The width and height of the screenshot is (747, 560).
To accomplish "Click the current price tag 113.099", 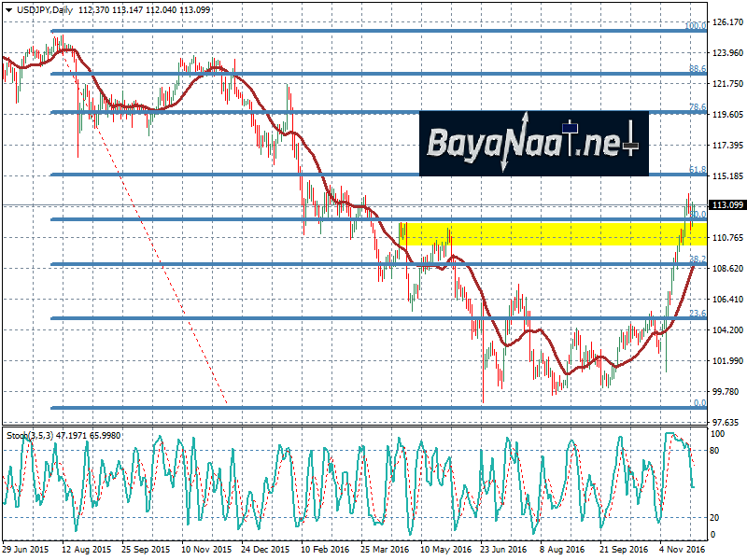I will 728,205.
